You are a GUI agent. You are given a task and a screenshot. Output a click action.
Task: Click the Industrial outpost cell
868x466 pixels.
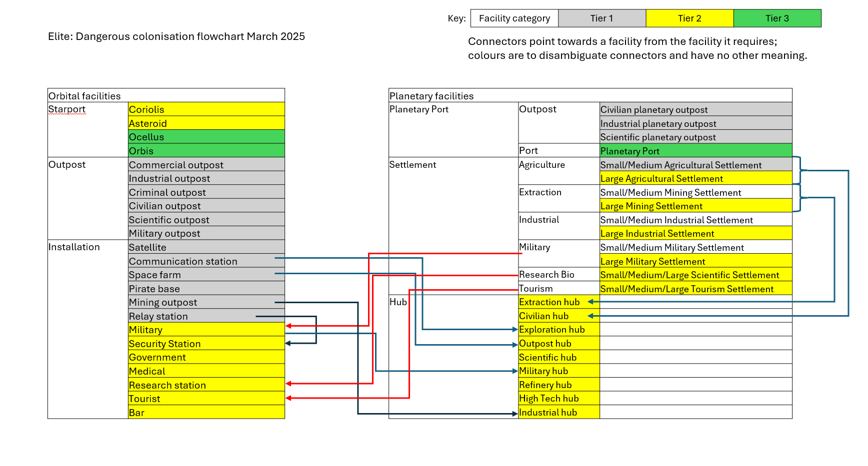tap(206, 178)
